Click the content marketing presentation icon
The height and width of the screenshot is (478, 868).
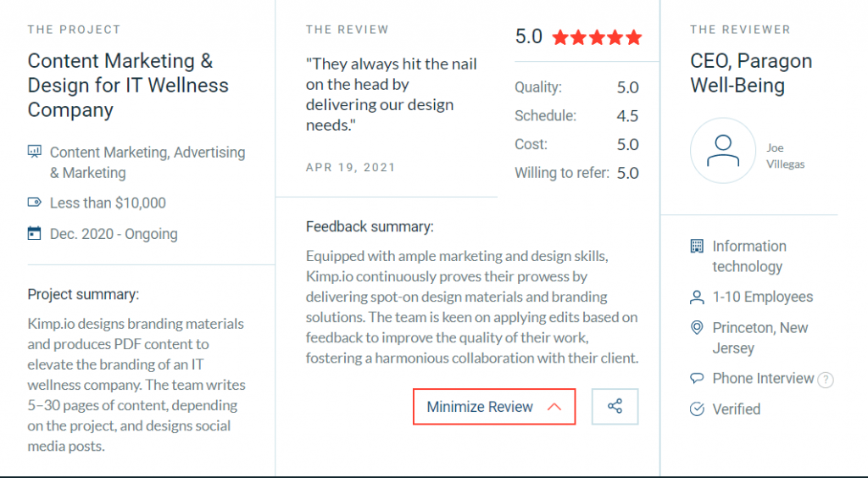click(35, 153)
